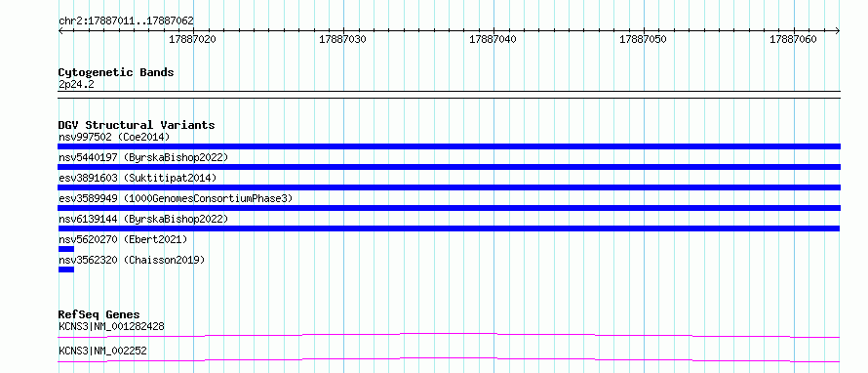Open variant esv3589949 (1000GenomesConsortiumPhase3) label
868x373 pixels.
(175, 198)
